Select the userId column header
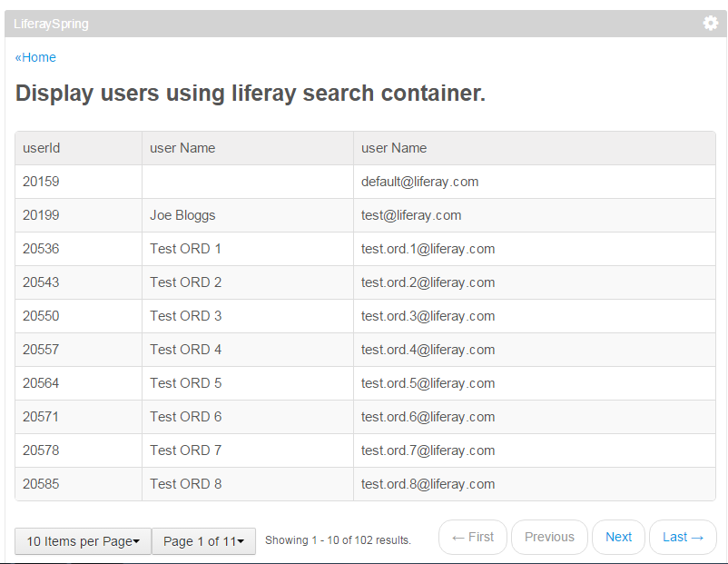Viewport: 728px width, 564px height. pyautogui.click(x=78, y=148)
